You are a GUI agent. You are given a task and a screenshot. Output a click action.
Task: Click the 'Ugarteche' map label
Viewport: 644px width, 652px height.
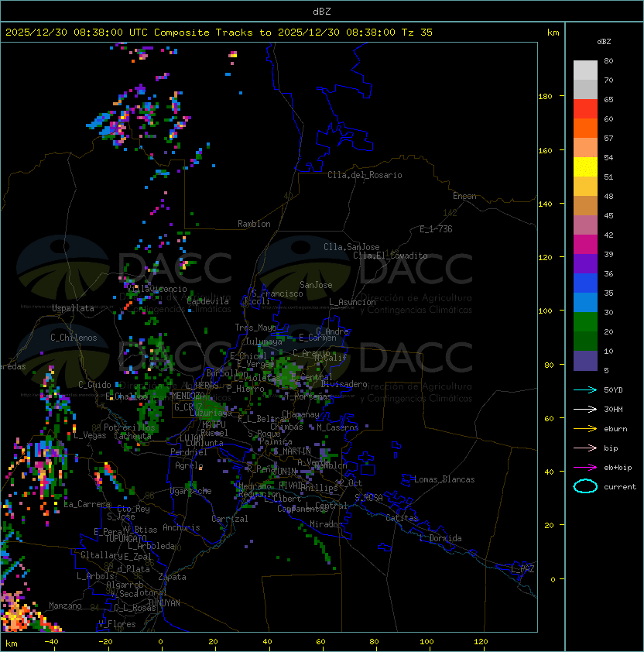pos(191,491)
